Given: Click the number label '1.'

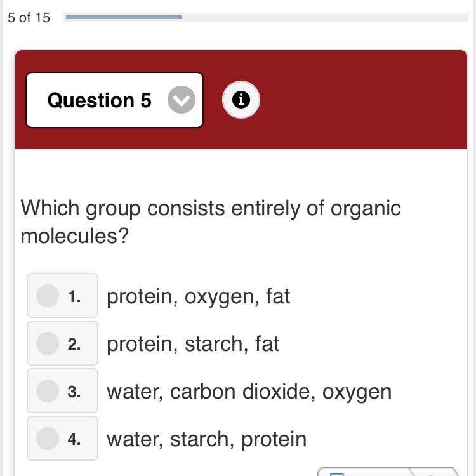Looking at the screenshot, I should (x=75, y=296).
